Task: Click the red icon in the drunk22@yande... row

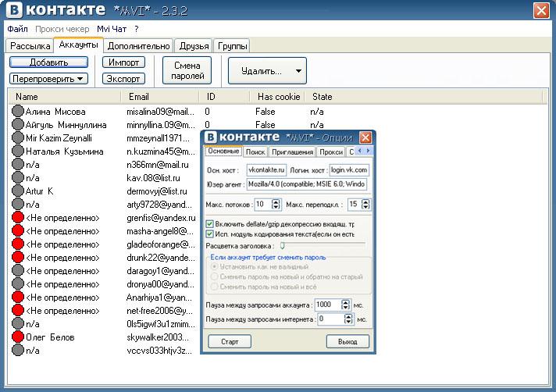Action: (18, 258)
